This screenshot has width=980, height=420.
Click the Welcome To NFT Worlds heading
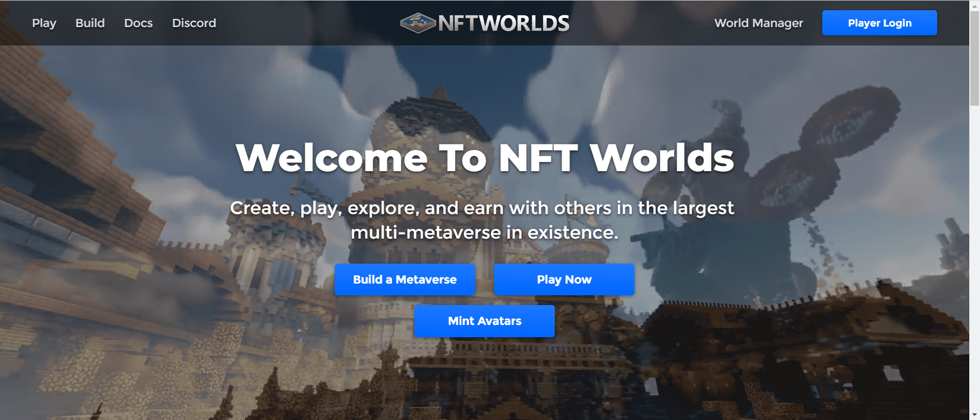[x=484, y=158]
